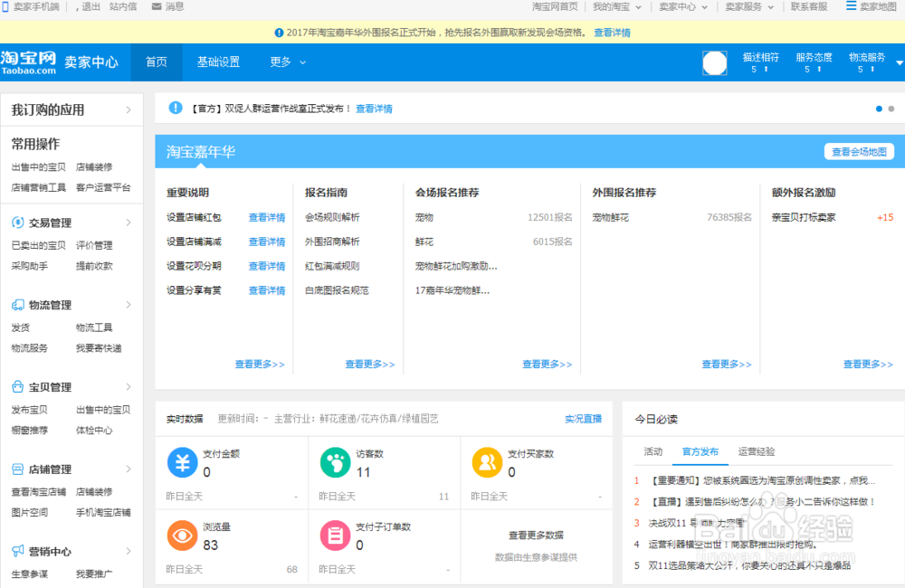Expand the 交易管理 chevron
The height and width of the screenshot is (588, 905).
point(129,223)
